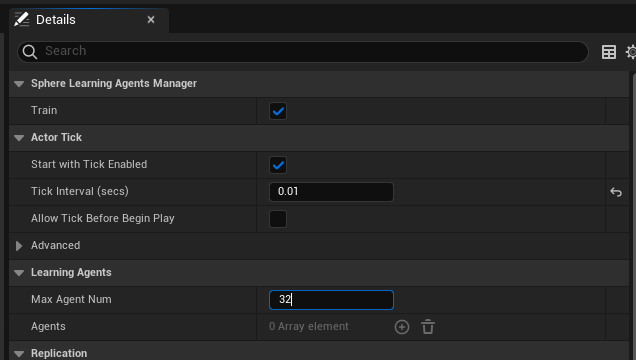The image size is (636, 360).
Task: Click the Tick Interval value field
Action: [x=331, y=192]
